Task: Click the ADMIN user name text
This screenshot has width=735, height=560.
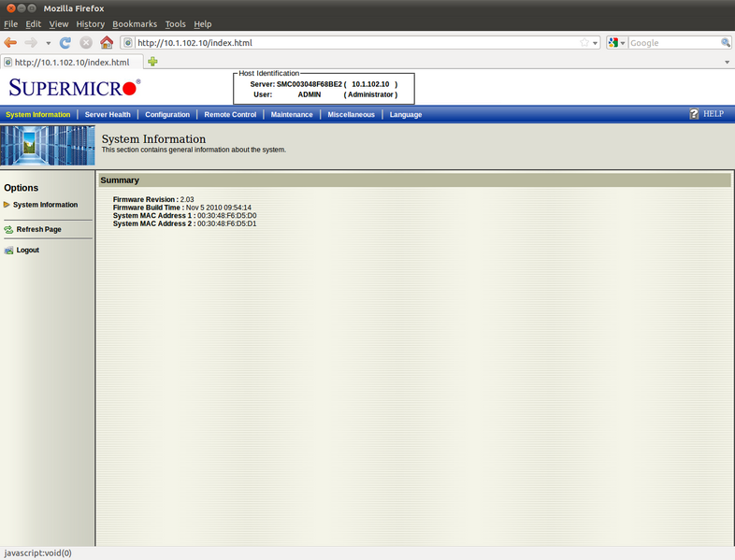Action: pyautogui.click(x=310, y=94)
